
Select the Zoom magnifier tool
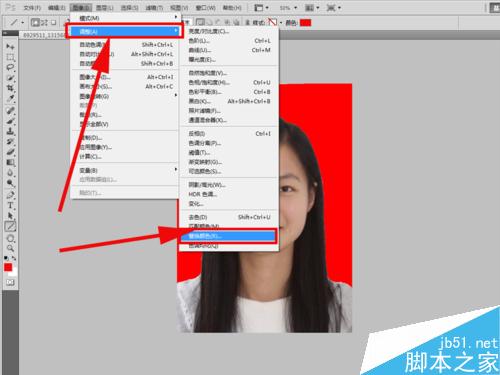point(10,248)
